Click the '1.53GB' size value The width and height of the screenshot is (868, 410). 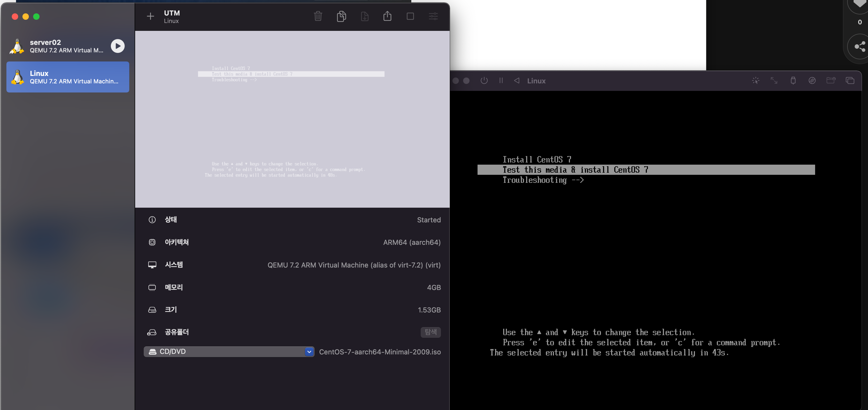[x=429, y=310]
